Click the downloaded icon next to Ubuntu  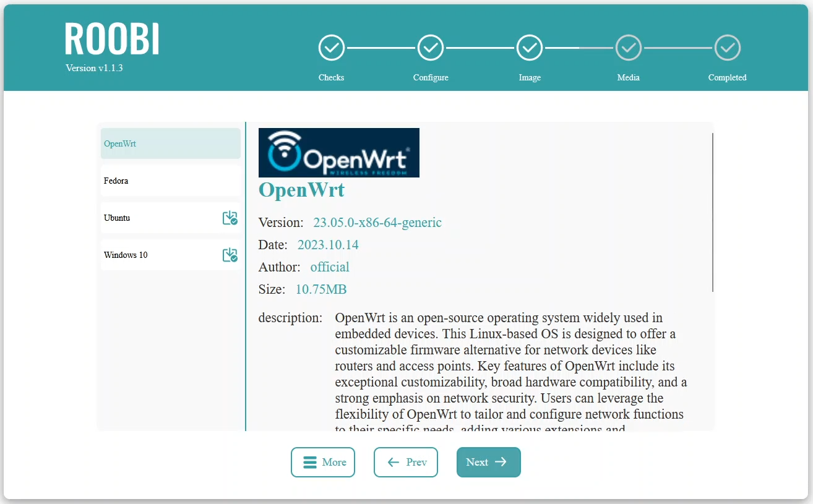[230, 218]
